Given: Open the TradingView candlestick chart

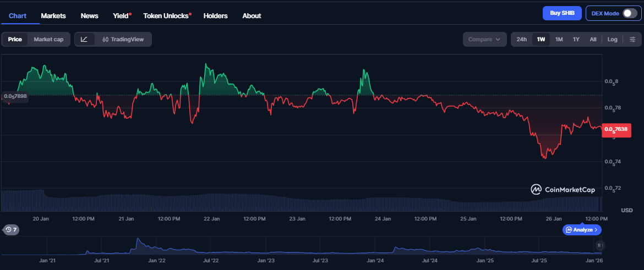Looking at the screenshot, I should [x=123, y=39].
